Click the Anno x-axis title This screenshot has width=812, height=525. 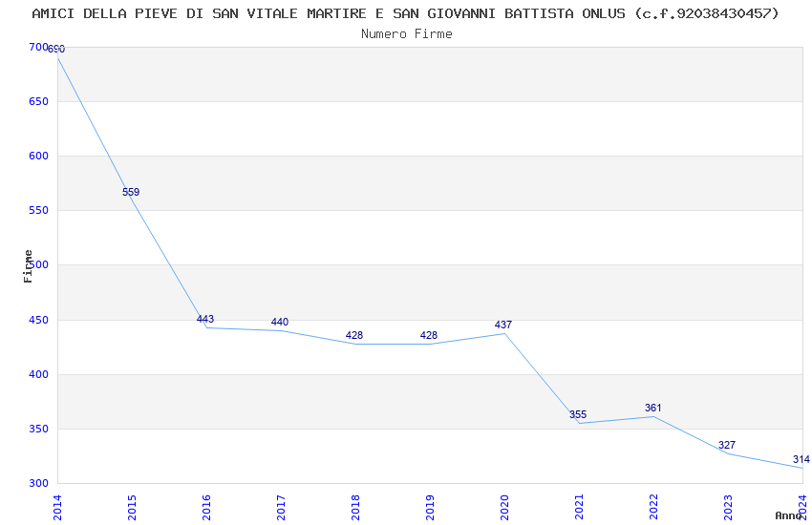(x=788, y=515)
